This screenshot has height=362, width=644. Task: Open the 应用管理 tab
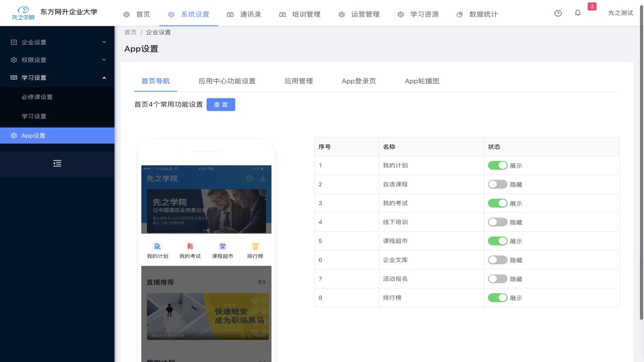click(298, 81)
